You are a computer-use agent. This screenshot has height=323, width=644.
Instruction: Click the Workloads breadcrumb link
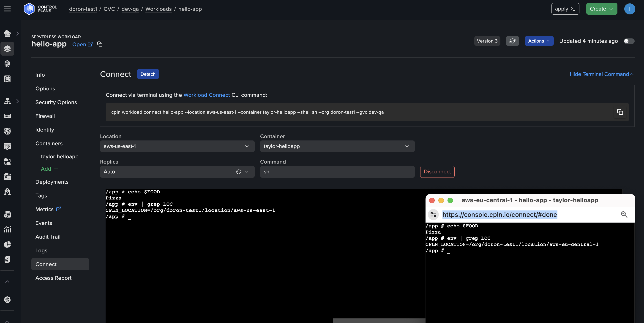click(x=158, y=9)
